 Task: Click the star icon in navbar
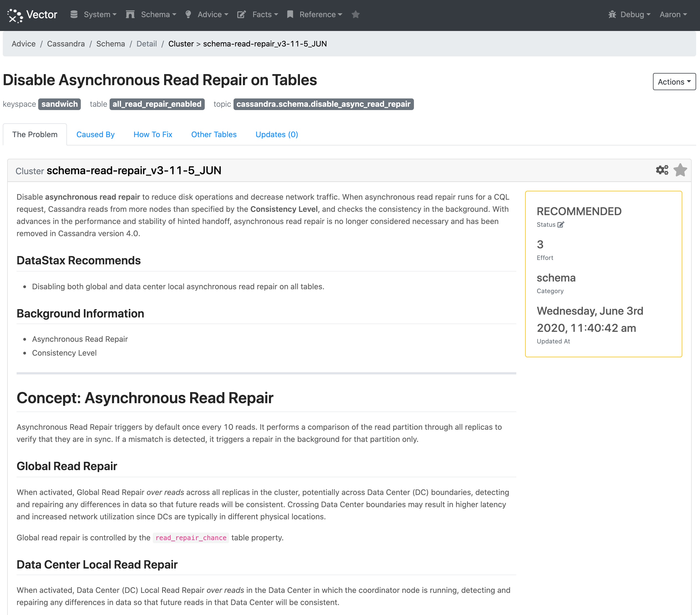click(x=356, y=14)
